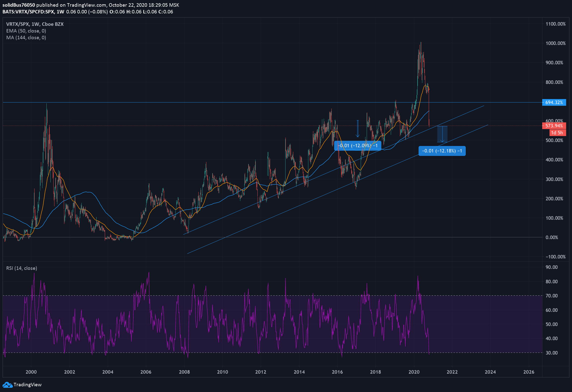The width and height of the screenshot is (572, 392).
Task: Click the 2020 year label on time axis
Action: pyautogui.click(x=414, y=372)
